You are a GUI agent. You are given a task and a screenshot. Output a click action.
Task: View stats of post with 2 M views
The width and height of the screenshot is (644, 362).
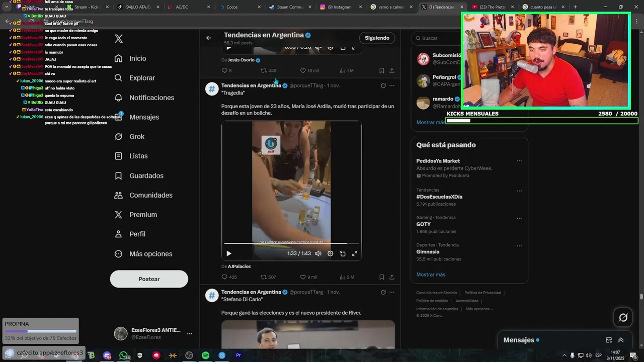point(347,278)
